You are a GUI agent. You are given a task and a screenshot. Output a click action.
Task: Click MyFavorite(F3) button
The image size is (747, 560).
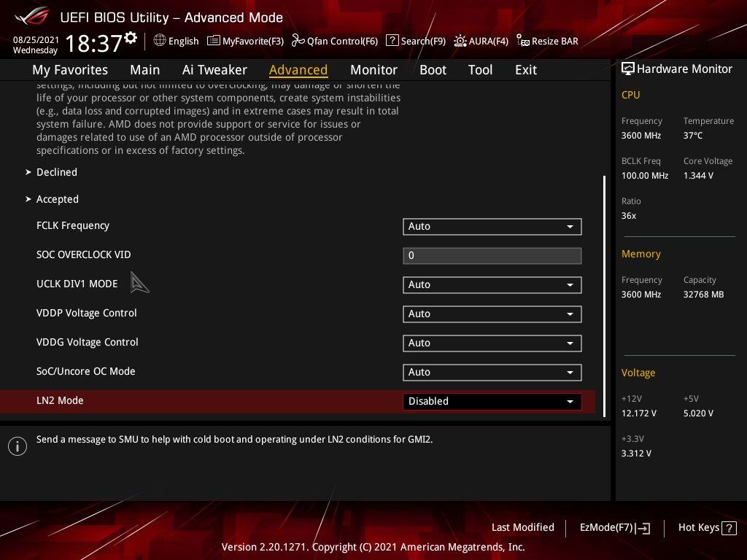[x=245, y=41]
